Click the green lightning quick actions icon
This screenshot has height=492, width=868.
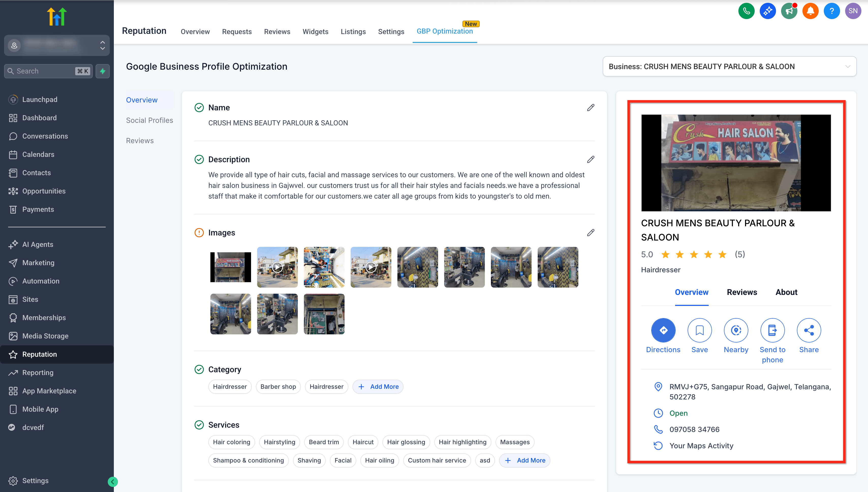pyautogui.click(x=103, y=71)
